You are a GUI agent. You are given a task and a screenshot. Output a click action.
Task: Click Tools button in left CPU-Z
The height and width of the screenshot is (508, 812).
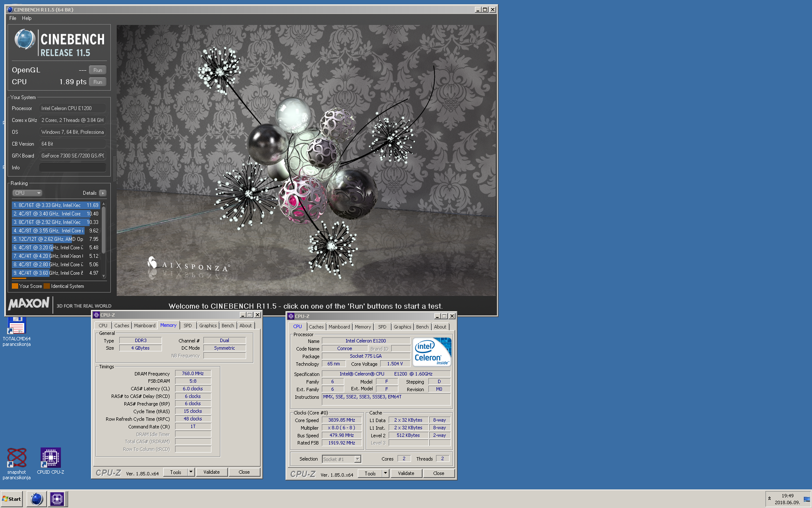(x=176, y=472)
